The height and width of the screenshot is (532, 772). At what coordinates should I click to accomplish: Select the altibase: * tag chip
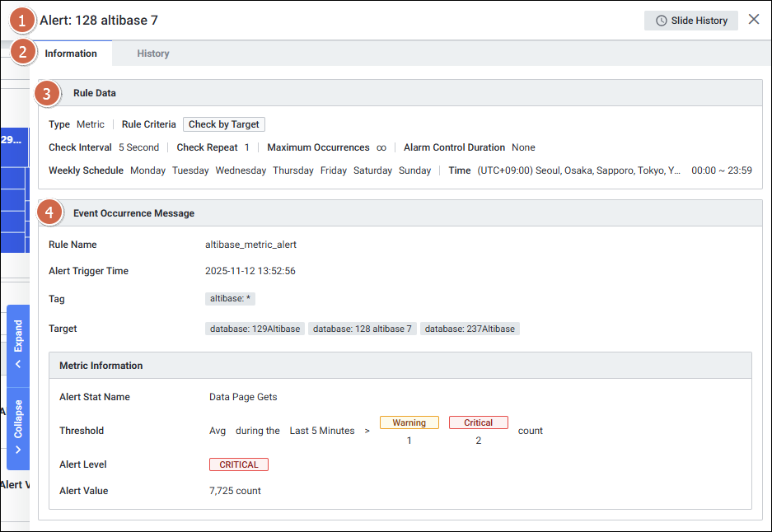[236, 299]
